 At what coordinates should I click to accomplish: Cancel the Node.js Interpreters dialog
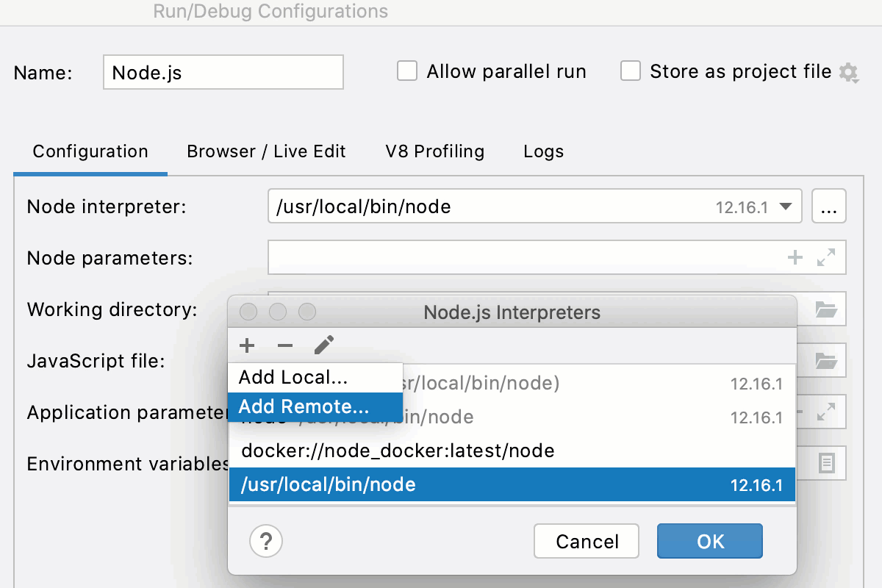pyautogui.click(x=586, y=541)
